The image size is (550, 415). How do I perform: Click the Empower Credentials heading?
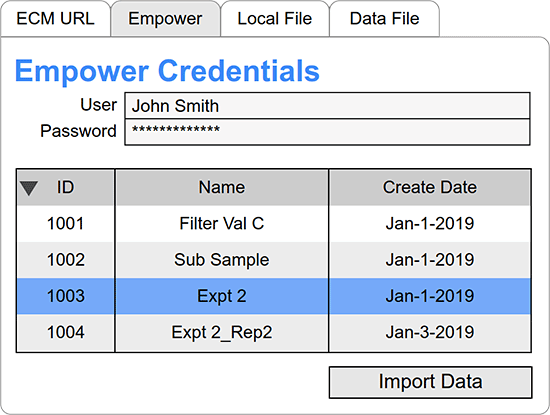tap(167, 71)
